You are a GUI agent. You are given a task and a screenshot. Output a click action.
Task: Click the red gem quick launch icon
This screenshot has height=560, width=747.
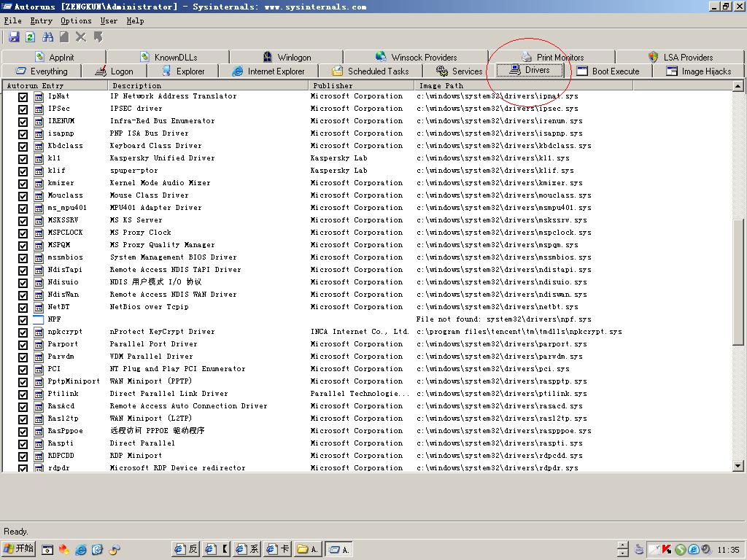pos(64,550)
